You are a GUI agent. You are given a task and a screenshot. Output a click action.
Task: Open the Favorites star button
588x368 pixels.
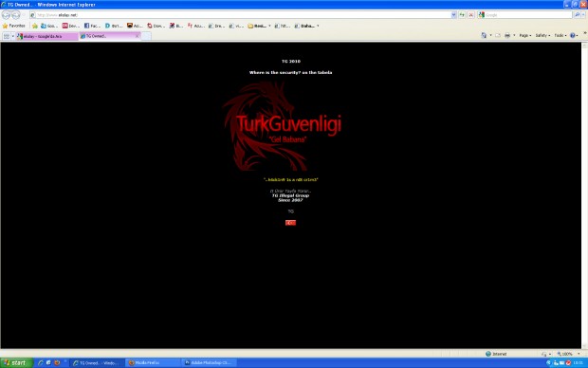click(14, 26)
